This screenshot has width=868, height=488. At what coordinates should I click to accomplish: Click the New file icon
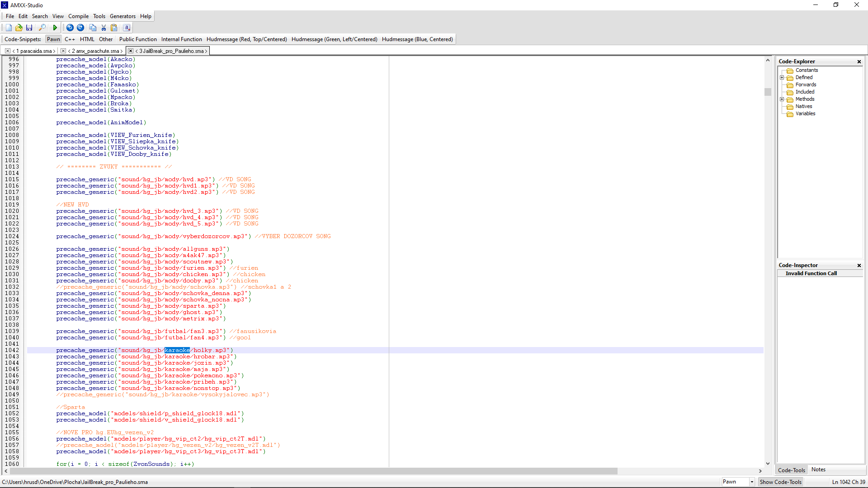9,28
